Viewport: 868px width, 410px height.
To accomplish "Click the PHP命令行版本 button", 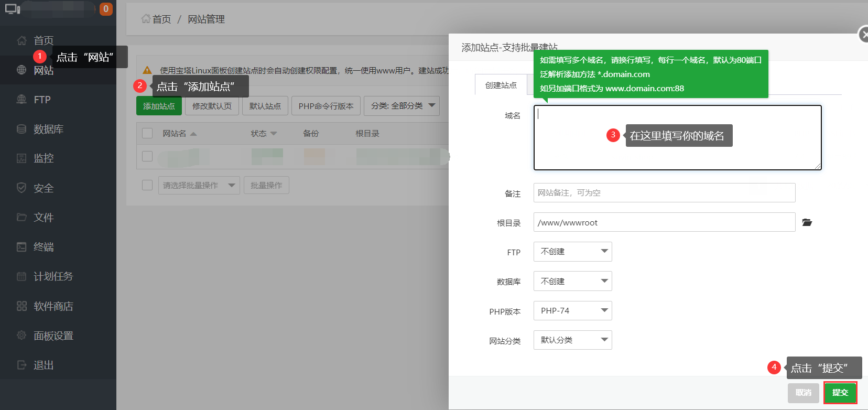I will click(326, 106).
